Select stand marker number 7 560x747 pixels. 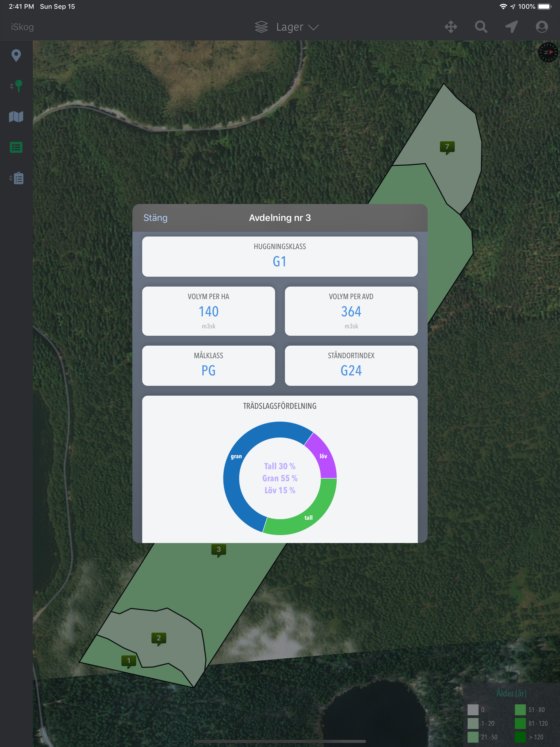point(447,147)
